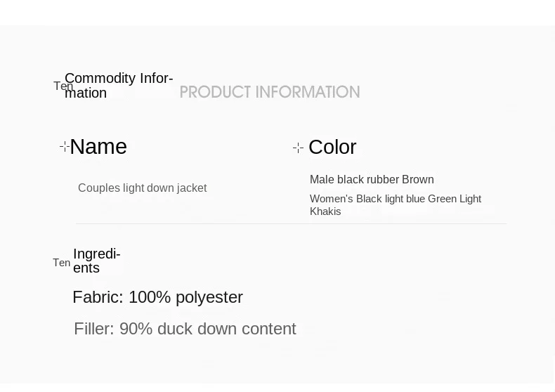Click the PRODUCT INFORMATION watermark title
Viewport: 555px width, 392px height.
270,92
